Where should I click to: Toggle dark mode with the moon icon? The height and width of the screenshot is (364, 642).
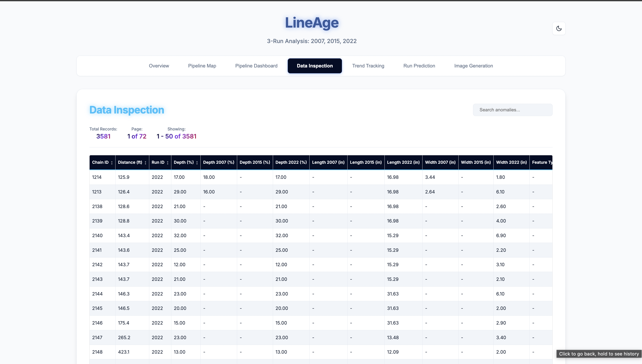(559, 28)
